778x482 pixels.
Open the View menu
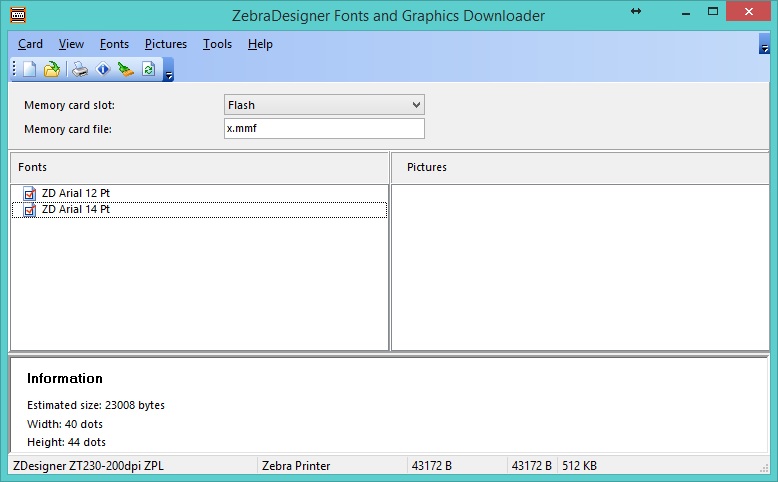tap(71, 44)
